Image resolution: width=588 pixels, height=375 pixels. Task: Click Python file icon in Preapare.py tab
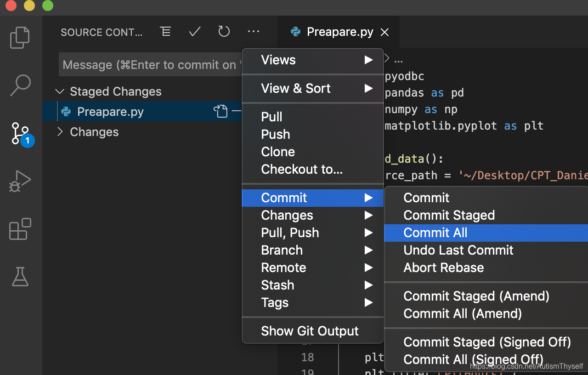click(296, 32)
